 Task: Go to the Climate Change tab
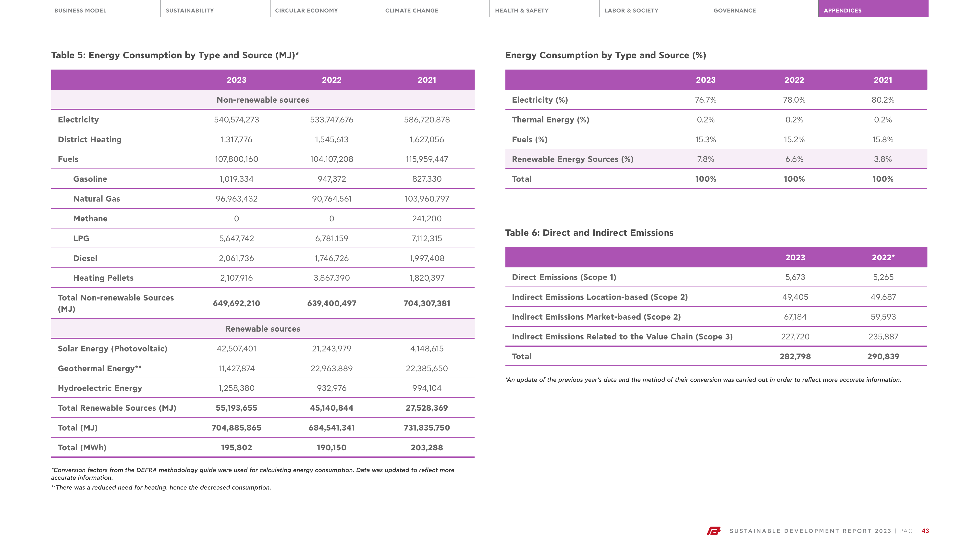point(412,11)
